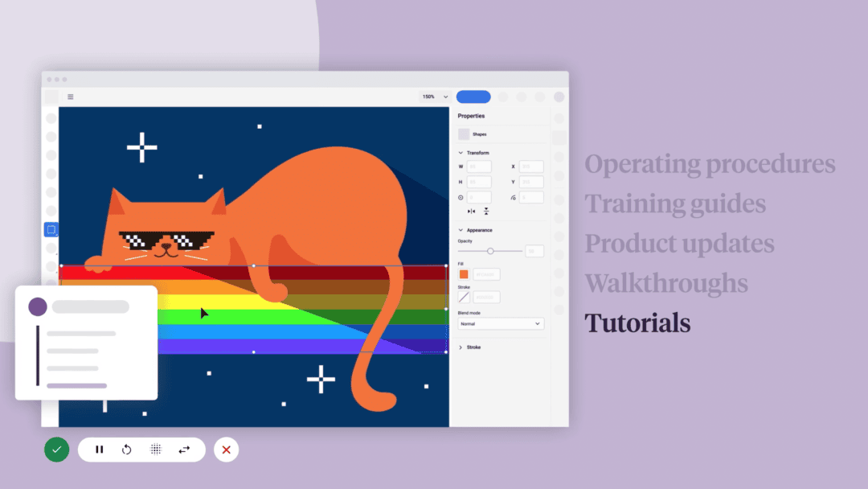This screenshot has height=489, width=868.
Task: Click the purple avatar circle in overlay card
Action: point(38,306)
